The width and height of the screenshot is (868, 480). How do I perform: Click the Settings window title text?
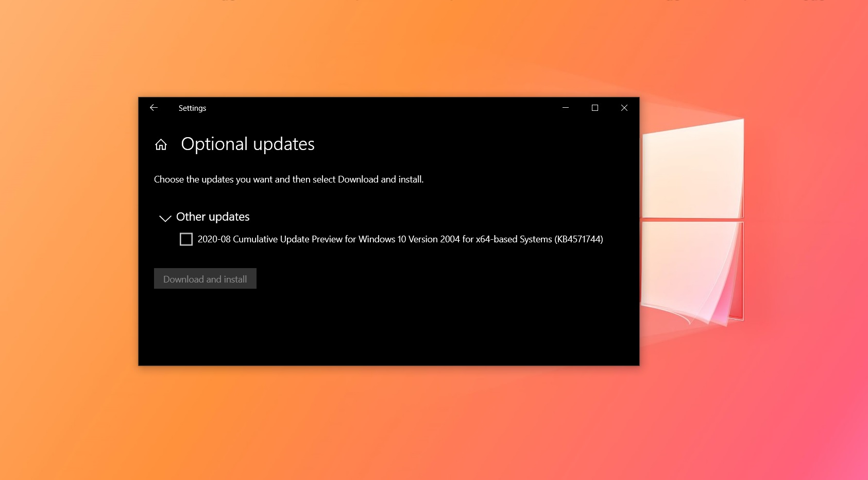click(192, 108)
